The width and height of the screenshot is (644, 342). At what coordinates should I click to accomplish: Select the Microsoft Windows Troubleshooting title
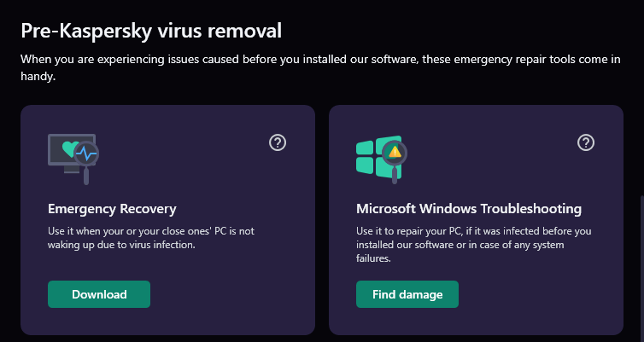(x=469, y=208)
